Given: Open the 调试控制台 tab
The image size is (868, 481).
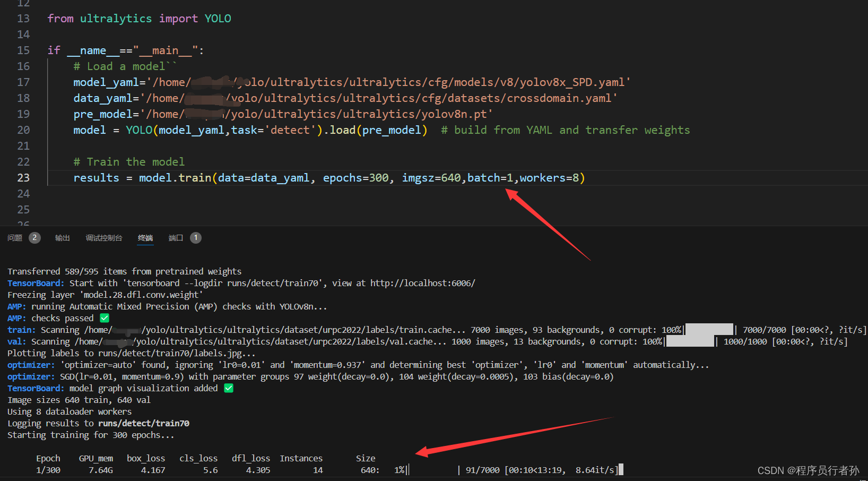Looking at the screenshot, I should click(103, 237).
